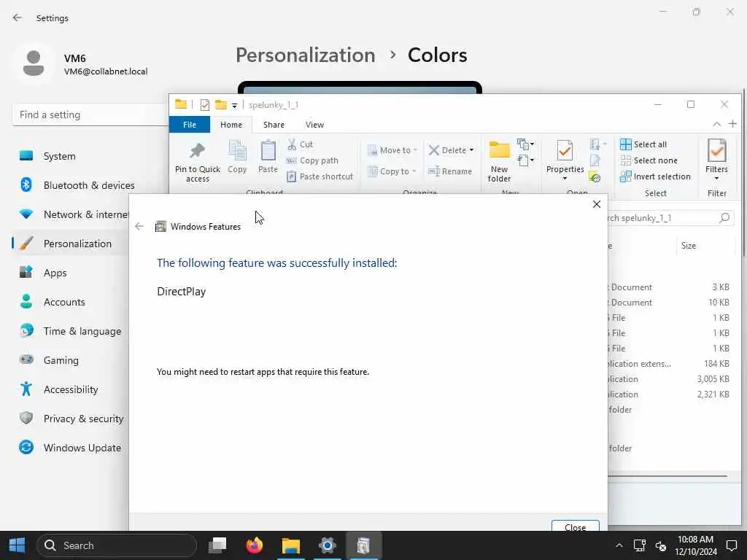Expand the Delete dropdown arrow
This screenshot has width=747, height=560.
pyautogui.click(x=472, y=150)
